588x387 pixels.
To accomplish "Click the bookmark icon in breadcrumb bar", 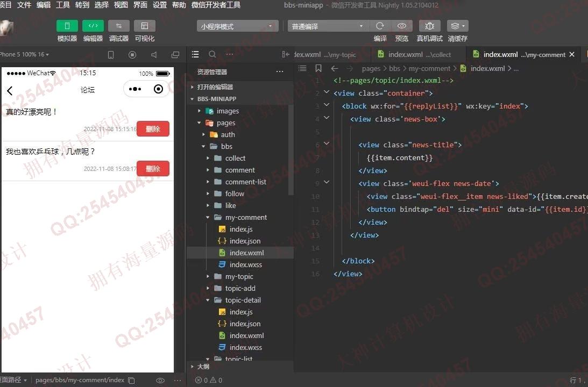I will [x=318, y=68].
